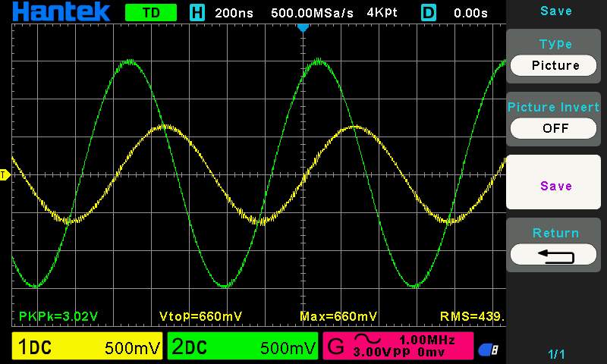Toggle Picture Invert OFF setting
The width and height of the screenshot is (607, 364).
pyautogui.click(x=554, y=128)
